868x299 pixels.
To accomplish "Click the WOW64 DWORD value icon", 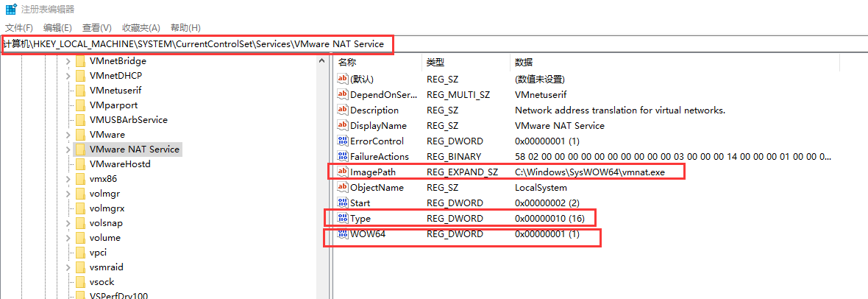I will (343, 234).
